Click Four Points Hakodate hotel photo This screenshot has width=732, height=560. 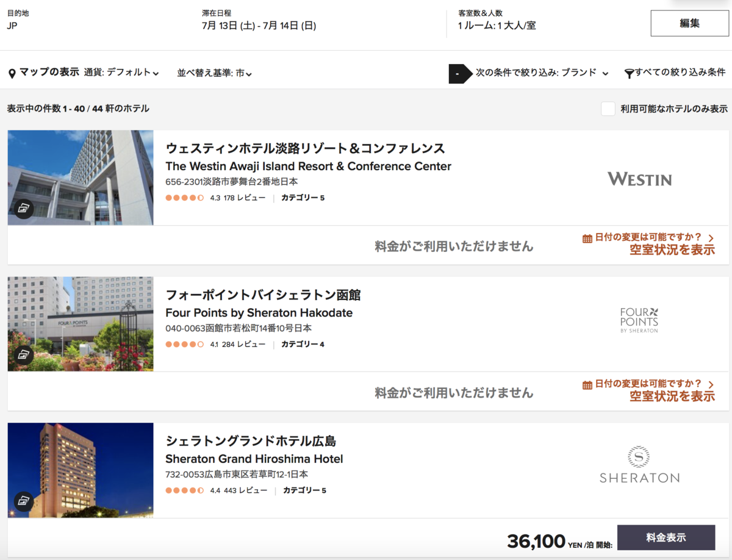(x=81, y=324)
